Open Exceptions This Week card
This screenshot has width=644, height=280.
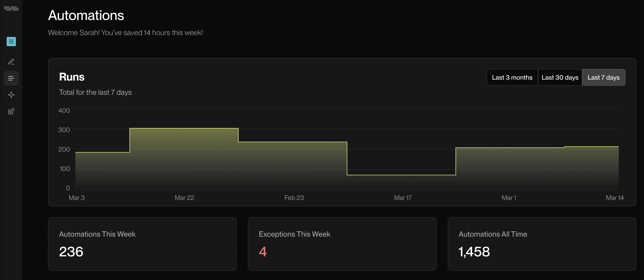342,244
